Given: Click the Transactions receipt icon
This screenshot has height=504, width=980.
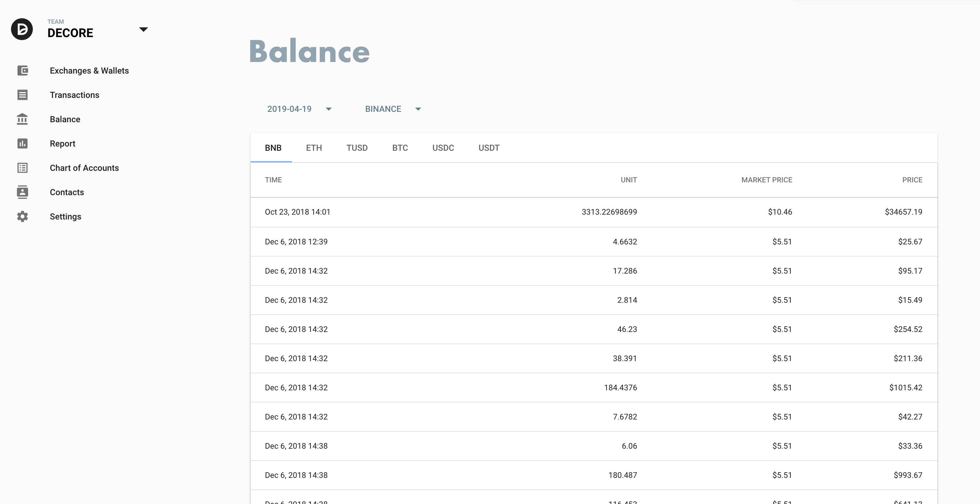Looking at the screenshot, I should coord(23,95).
